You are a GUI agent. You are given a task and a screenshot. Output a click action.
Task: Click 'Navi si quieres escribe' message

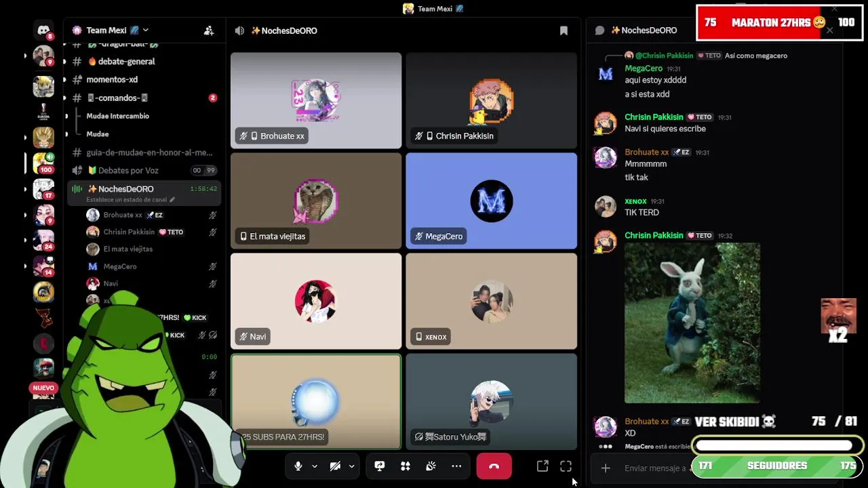665,129
